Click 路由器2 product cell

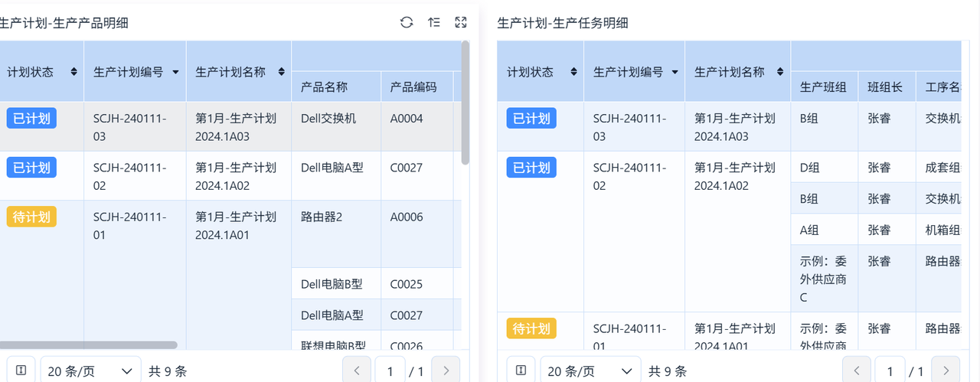point(336,234)
